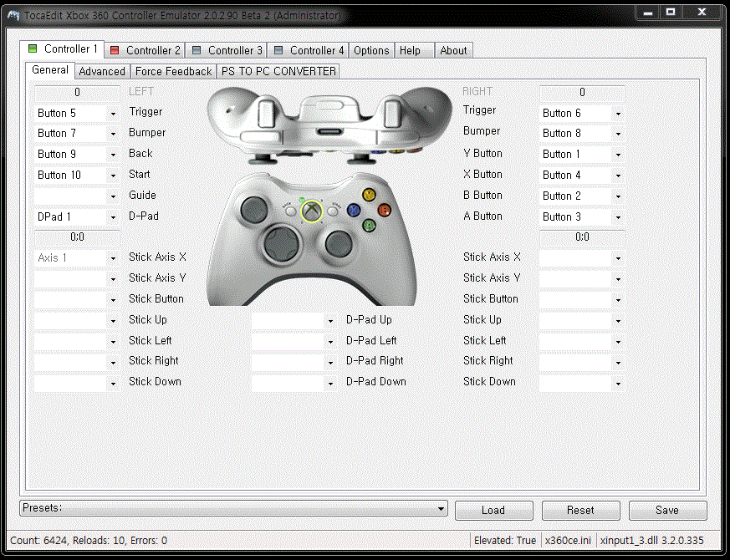Open left Stick Axis X dropdown showing Axis 1
The width and height of the screenshot is (730, 560).
point(77,258)
